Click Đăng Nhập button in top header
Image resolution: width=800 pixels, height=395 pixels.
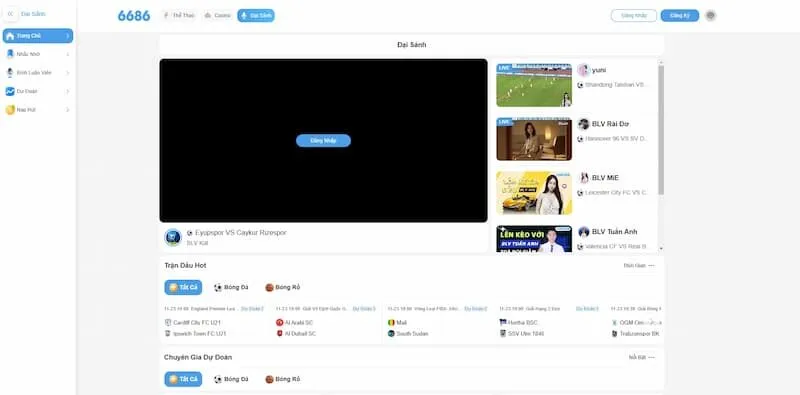pyautogui.click(x=634, y=15)
